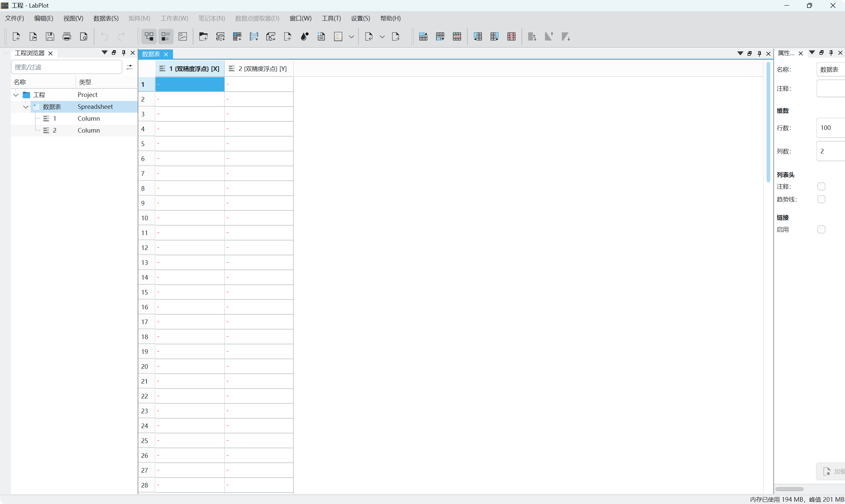Click the color maps ink-drop icon
This screenshot has height=504, width=845.
click(304, 37)
